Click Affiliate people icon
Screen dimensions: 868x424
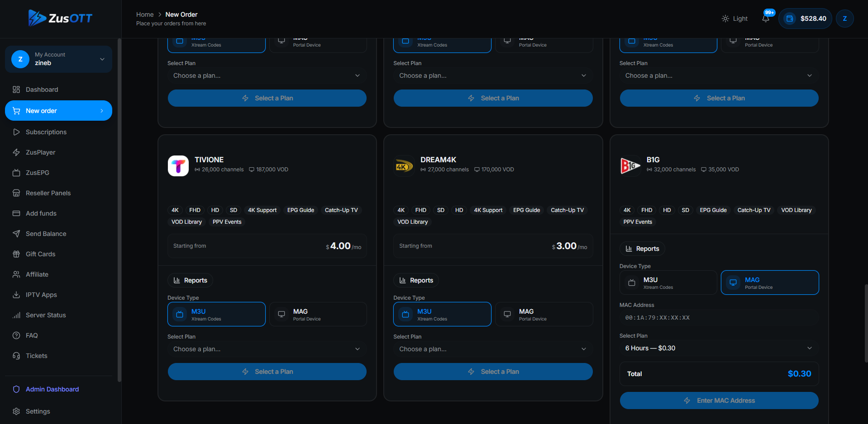[16, 274]
